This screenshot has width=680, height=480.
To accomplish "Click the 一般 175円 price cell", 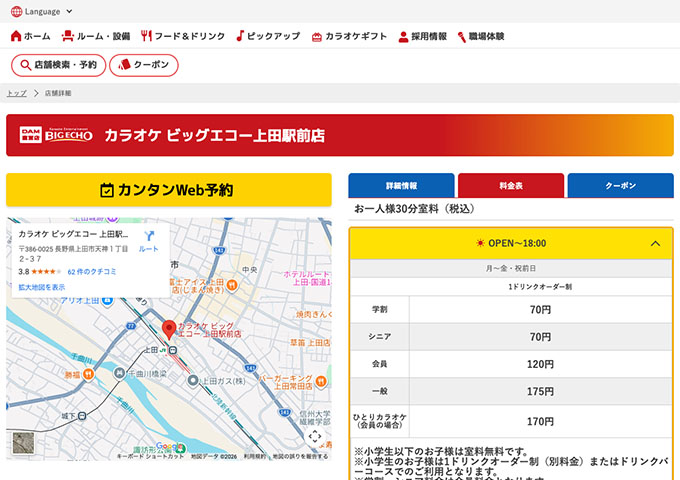I will pos(540,392).
